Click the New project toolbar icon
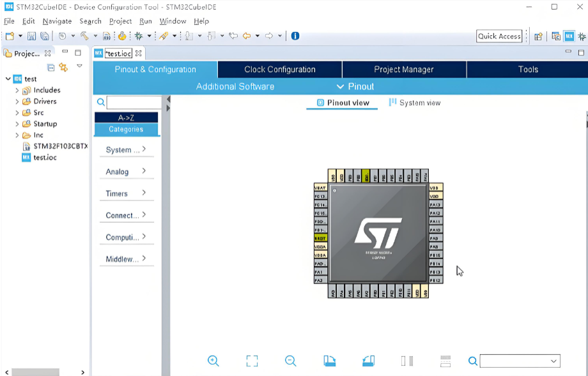The width and height of the screenshot is (588, 376). tap(10, 36)
